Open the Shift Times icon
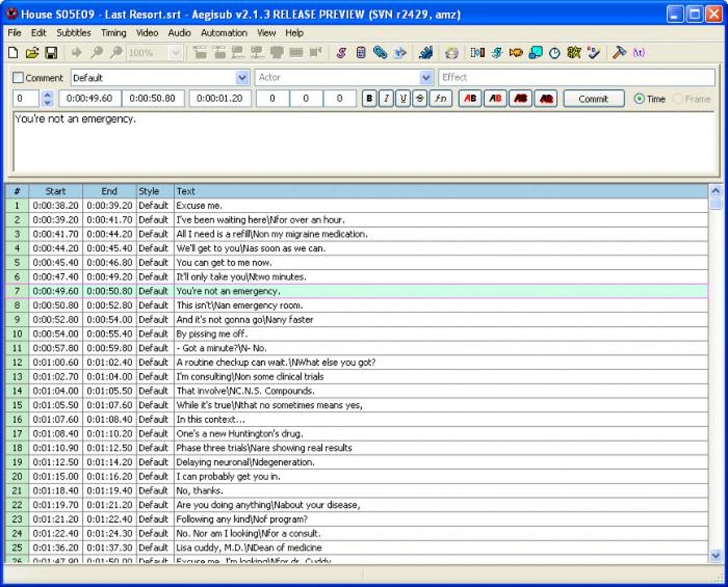Screen dimensions: 728x587 pos(477,53)
